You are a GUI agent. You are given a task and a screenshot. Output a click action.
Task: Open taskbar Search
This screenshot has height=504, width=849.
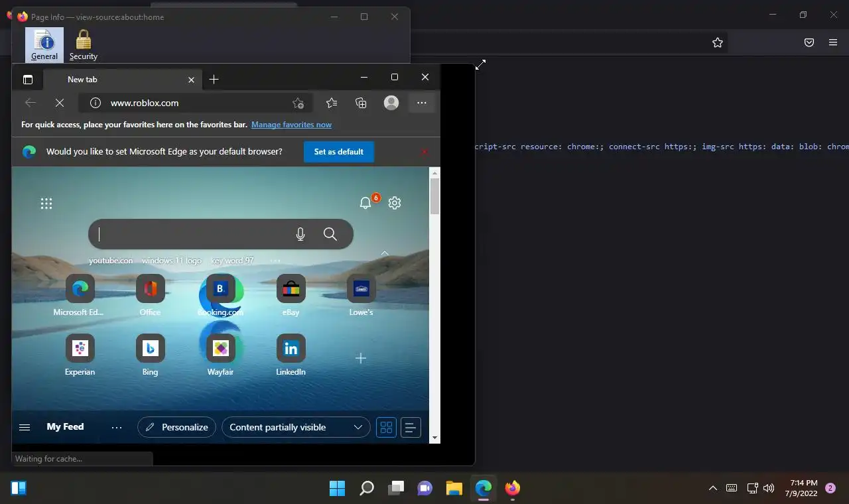[367, 489]
